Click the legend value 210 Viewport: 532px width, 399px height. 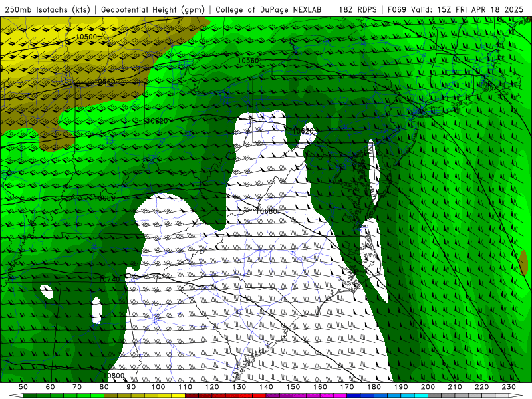click(x=455, y=387)
